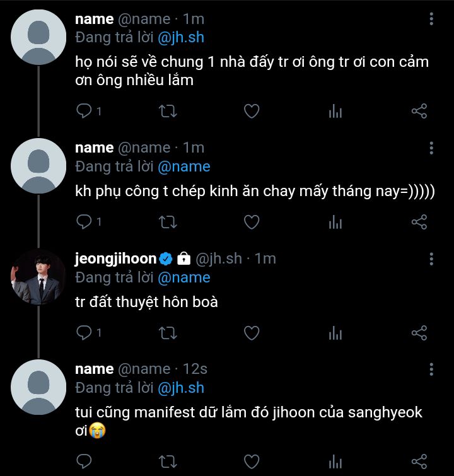454x476 pixels.
Task: Open default avatar of the manifest tweet author
Action: click(x=38, y=387)
